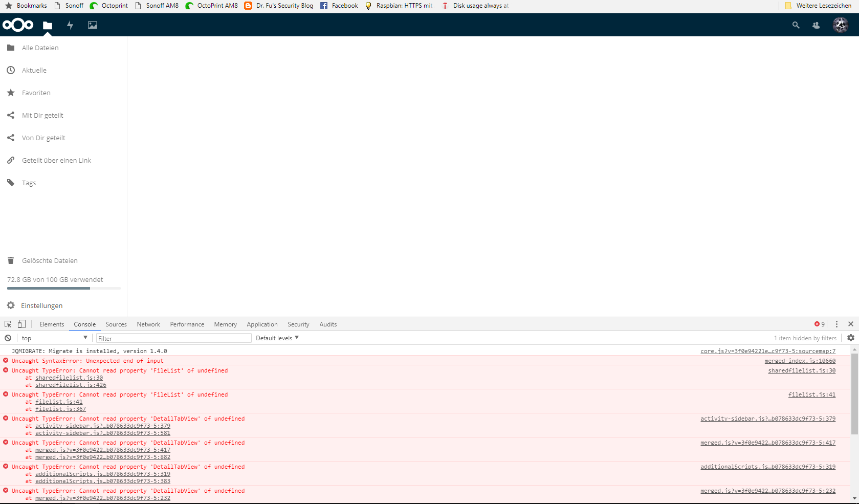Open the Contacts icon in header

[x=816, y=25]
